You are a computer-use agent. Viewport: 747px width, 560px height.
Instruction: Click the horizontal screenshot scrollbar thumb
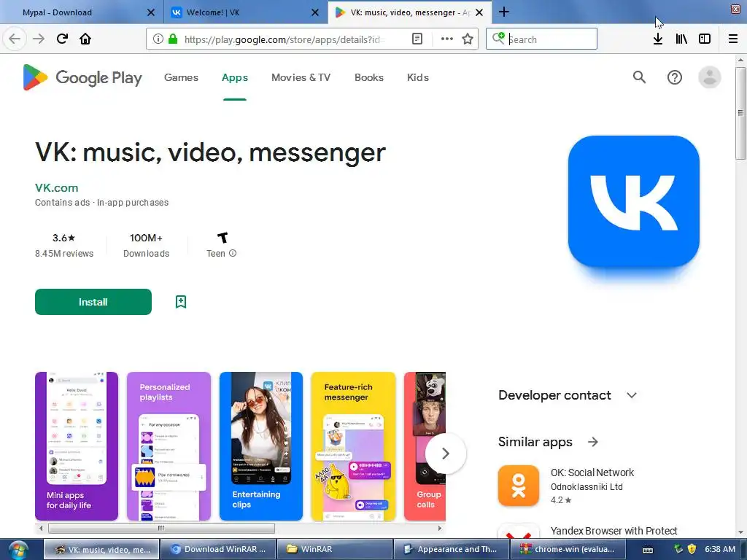pos(161,528)
